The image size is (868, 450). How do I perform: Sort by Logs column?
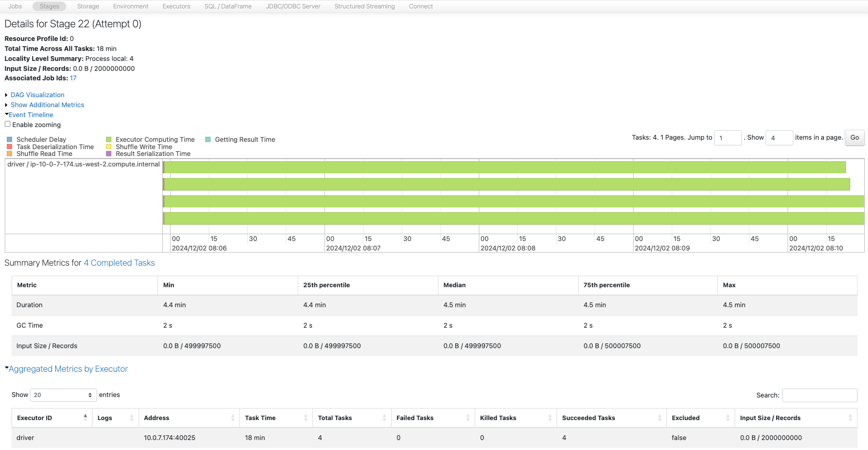(x=116, y=418)
